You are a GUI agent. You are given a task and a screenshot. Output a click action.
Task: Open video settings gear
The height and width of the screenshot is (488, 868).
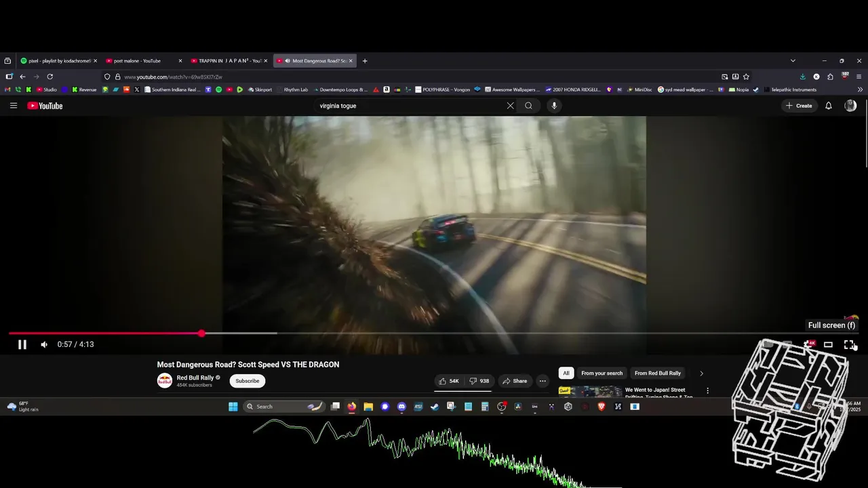pos(808,344)
